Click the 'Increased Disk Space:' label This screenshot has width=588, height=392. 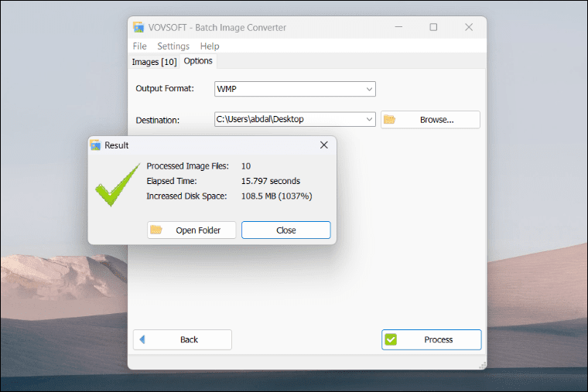coord(186,196)
